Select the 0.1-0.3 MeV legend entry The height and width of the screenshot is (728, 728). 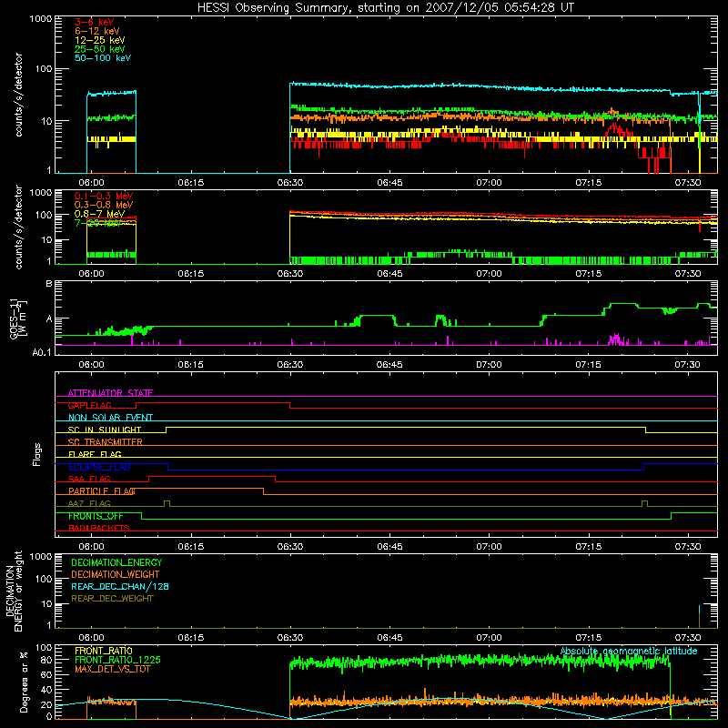click(x=103, y=196)
